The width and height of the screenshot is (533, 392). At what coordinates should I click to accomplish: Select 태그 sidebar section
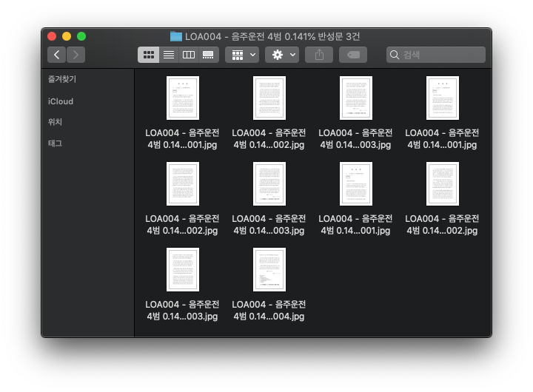click(x=55, y=143)
